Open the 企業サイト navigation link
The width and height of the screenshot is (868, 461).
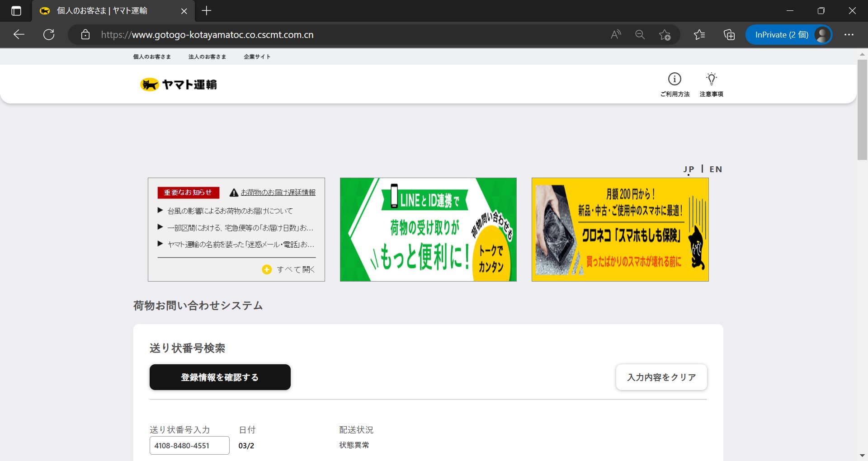pos(257,57)
